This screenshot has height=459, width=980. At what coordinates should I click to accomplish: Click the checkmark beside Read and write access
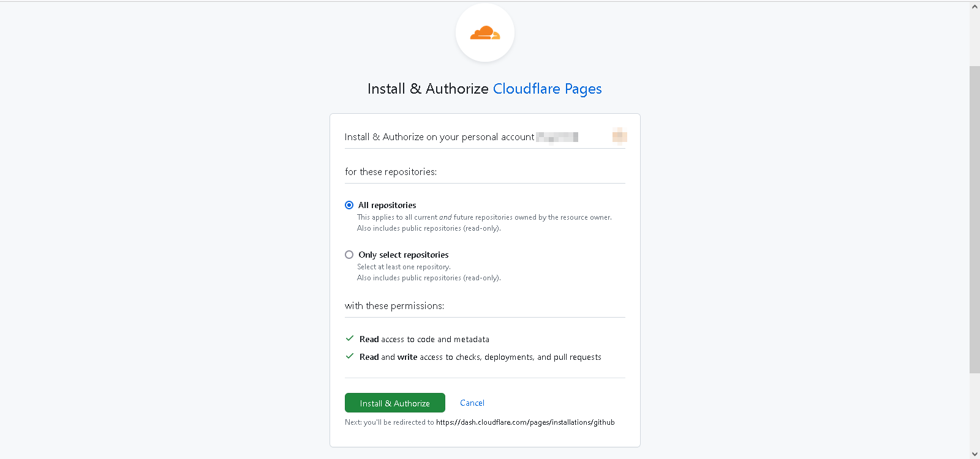(350, 356)
